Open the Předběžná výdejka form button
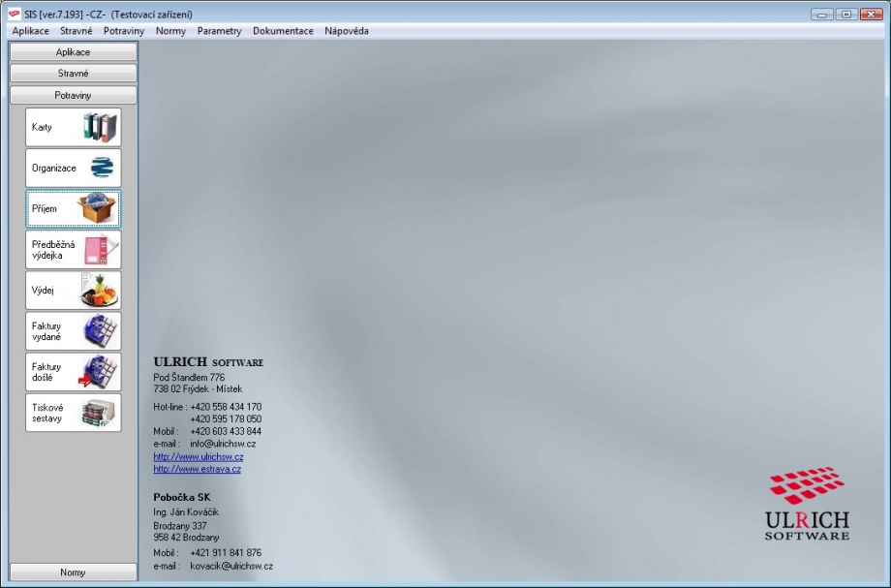The width and height of the screenshot is (891, 588). tap(74, 250)
